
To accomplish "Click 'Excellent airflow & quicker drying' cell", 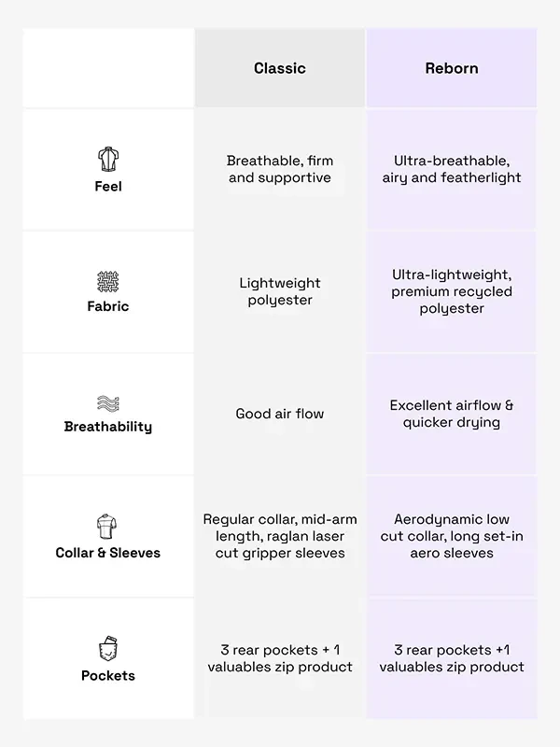I will click(451, 414).
